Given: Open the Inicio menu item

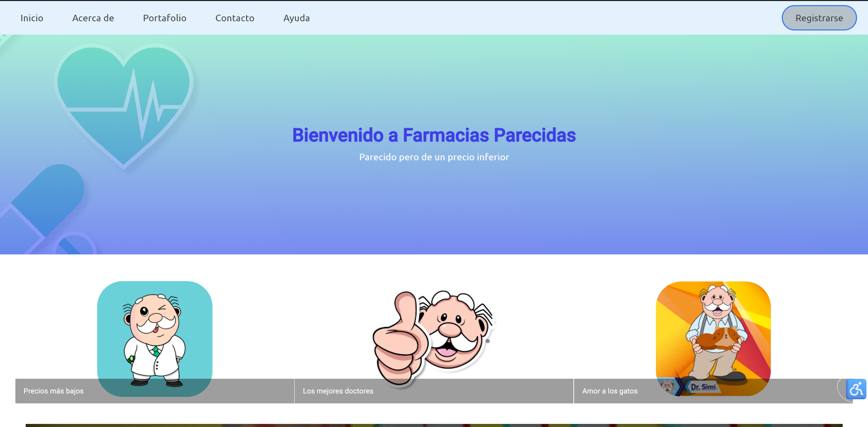Looking at the screenshot, I should point(32,18).
